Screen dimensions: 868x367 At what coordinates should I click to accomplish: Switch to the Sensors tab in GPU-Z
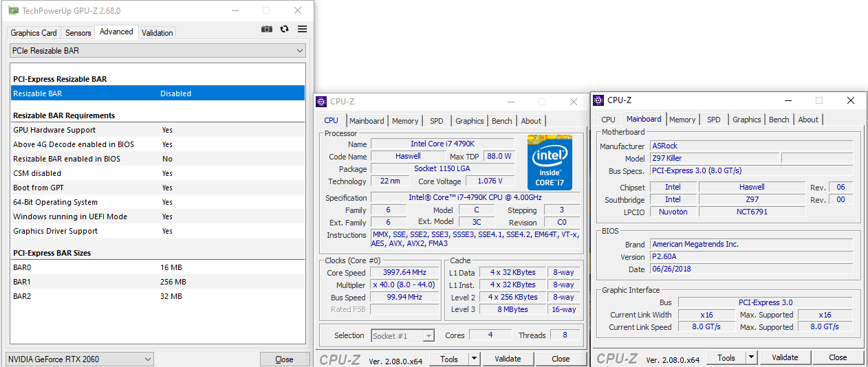(x=78, y=33)
